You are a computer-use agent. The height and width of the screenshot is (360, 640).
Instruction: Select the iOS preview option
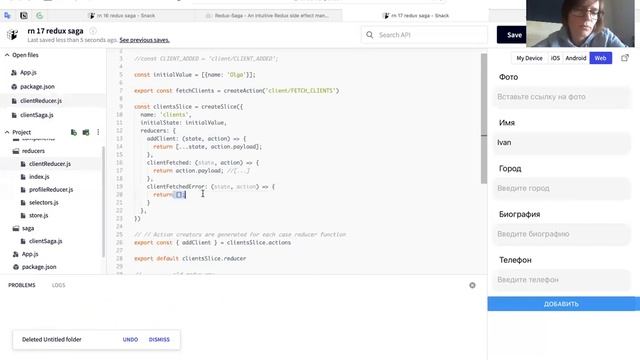pyautogui.click(x=555, y=58)
